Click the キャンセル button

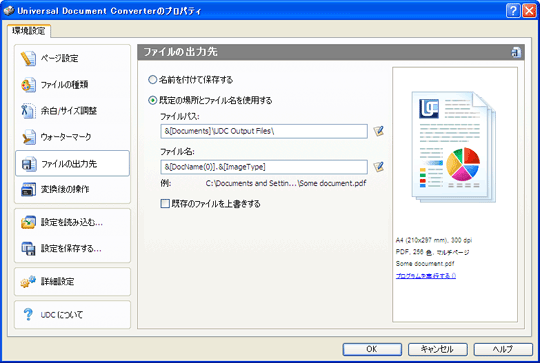pos(437,349)
